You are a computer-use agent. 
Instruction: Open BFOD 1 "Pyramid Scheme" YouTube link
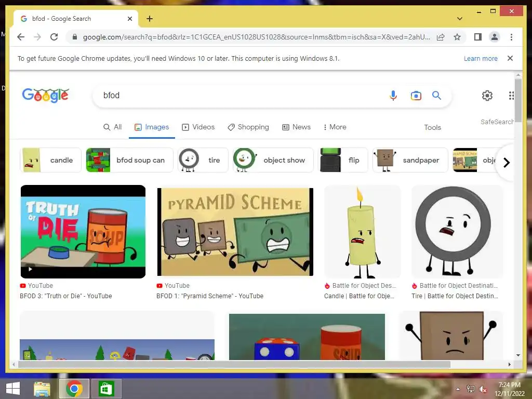click(x=210, y=296)
